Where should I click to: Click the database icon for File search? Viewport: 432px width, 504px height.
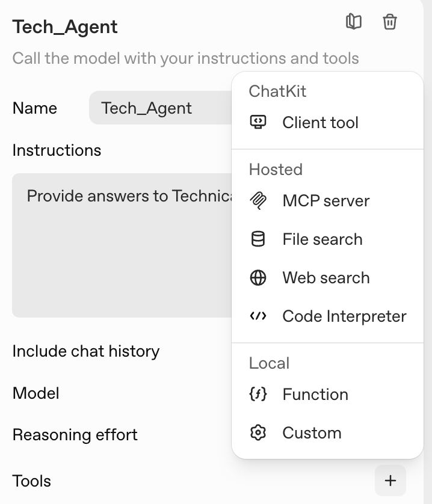[x=258, y=239]
